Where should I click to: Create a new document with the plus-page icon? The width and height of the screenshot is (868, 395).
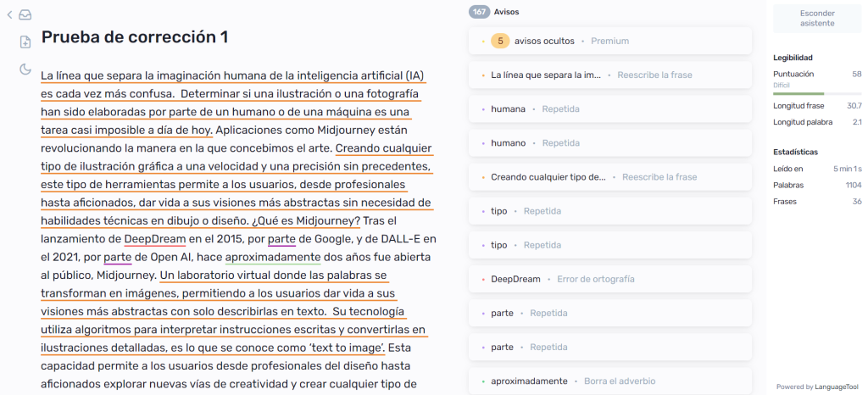tap(25, 42)
